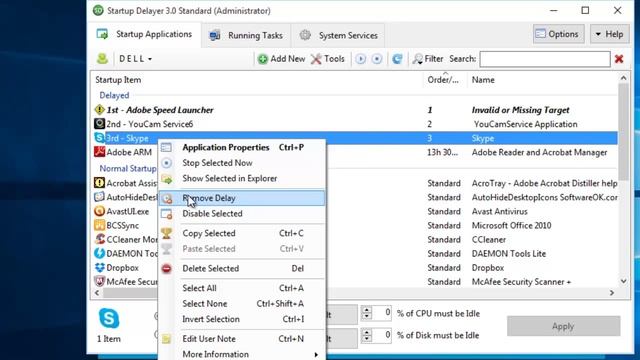Choose Remove Delay in context menu

pyautogui.click(x=242, y=198)
